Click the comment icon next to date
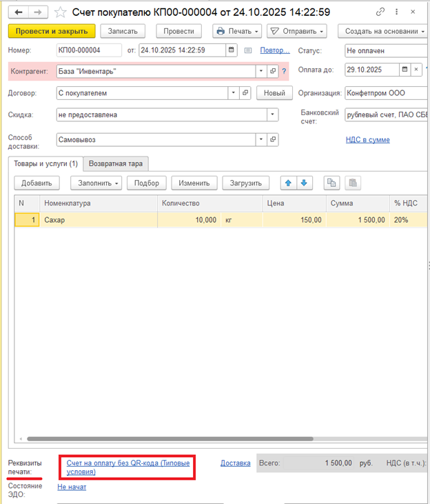This screenshot has height=504, width=430. [248, 50]
